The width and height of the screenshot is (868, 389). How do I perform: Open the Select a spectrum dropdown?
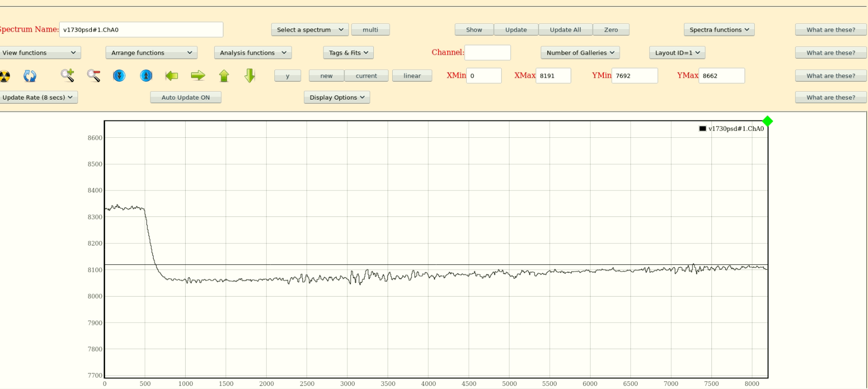tap(310, 30)
